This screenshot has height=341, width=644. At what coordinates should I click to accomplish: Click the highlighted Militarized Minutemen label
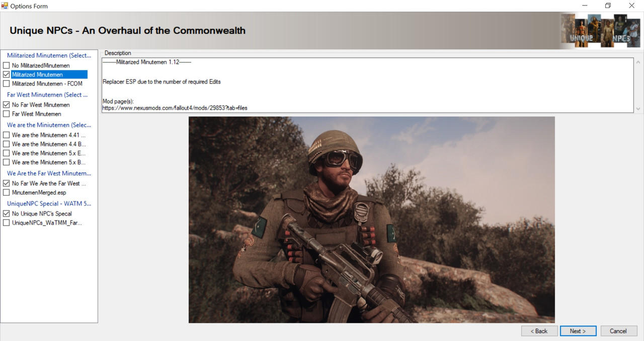click(49, 75)
